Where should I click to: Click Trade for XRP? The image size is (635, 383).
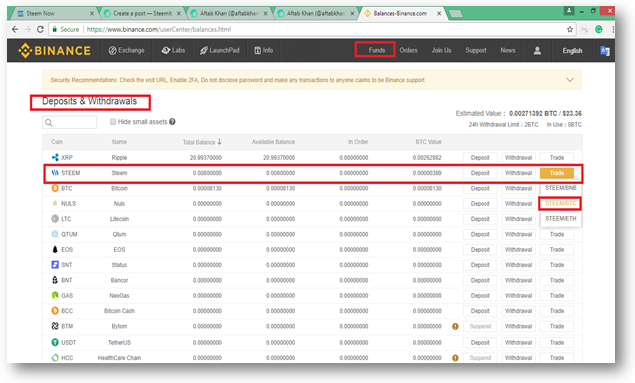(557, 157)
